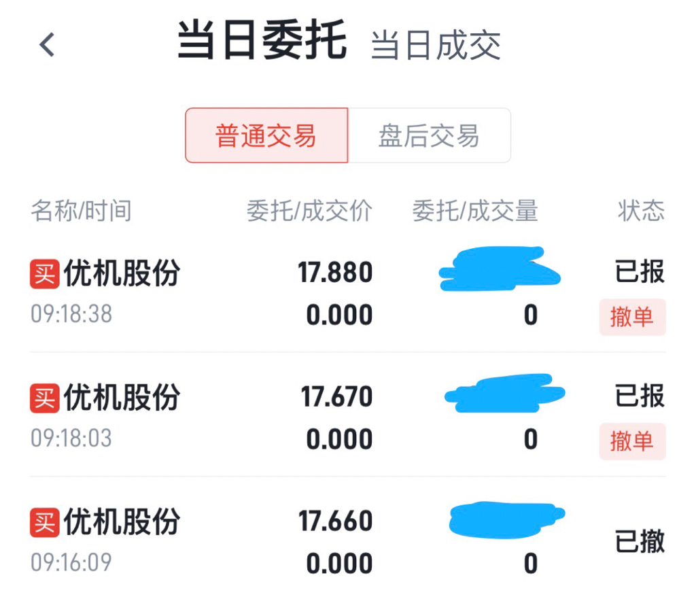Click the 委托/成交量 column header

click(475, 211)
